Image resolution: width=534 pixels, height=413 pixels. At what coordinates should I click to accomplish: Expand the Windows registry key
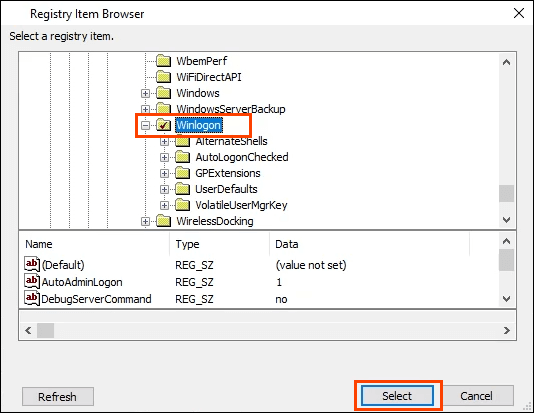coord(145,93)
